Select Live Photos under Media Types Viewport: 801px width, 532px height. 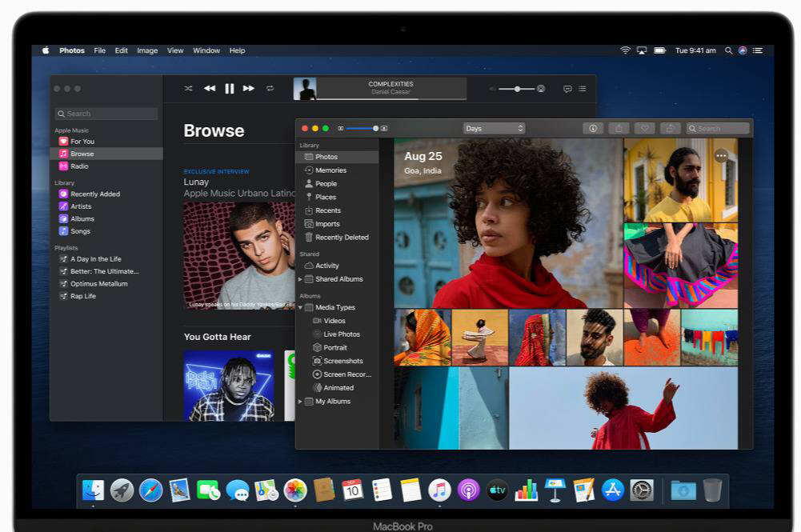point(338,334)
